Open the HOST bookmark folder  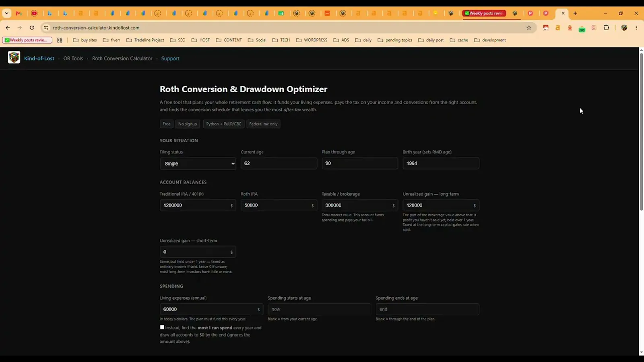(200, 40)
